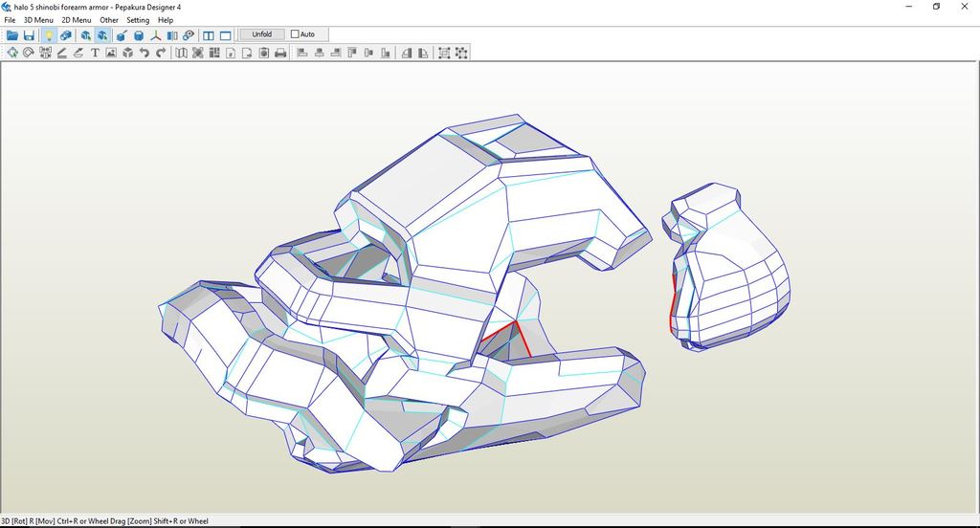This screenshot has height=528, width=980.
Task: Toggle the 3D axis display icon
Action: 156,35
